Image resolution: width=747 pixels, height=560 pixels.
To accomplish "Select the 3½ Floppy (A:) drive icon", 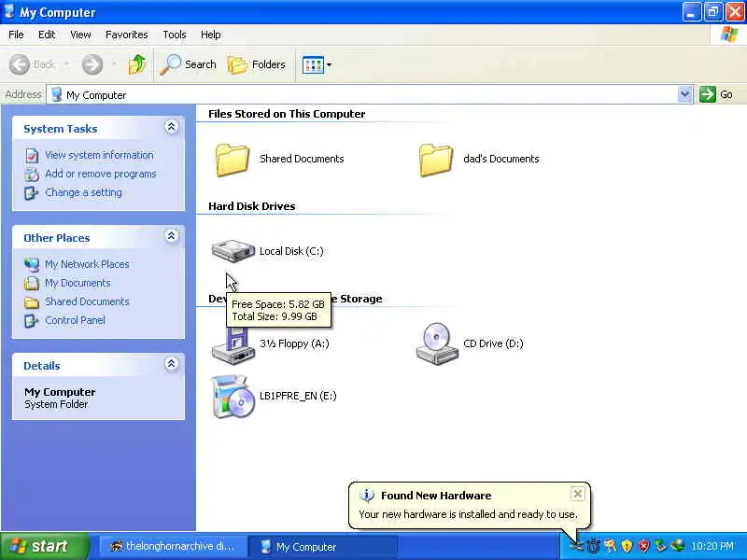I will 232,345.
